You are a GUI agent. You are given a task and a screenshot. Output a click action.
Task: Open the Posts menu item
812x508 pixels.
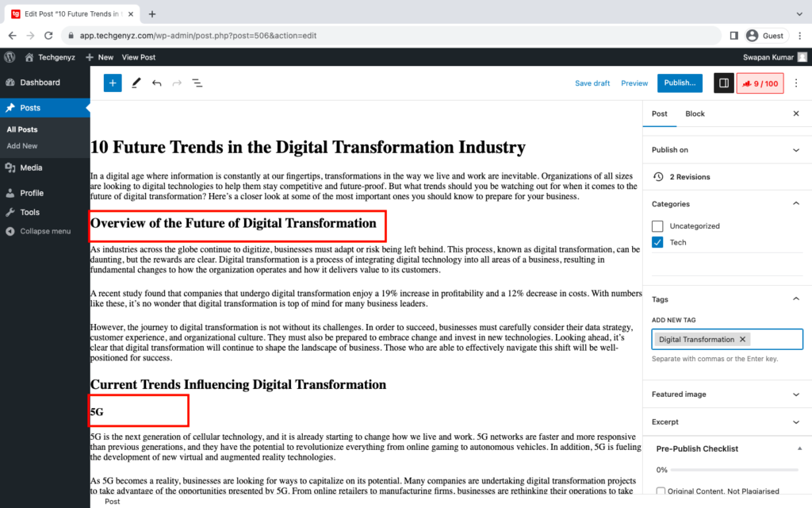(x=45, y=108)
